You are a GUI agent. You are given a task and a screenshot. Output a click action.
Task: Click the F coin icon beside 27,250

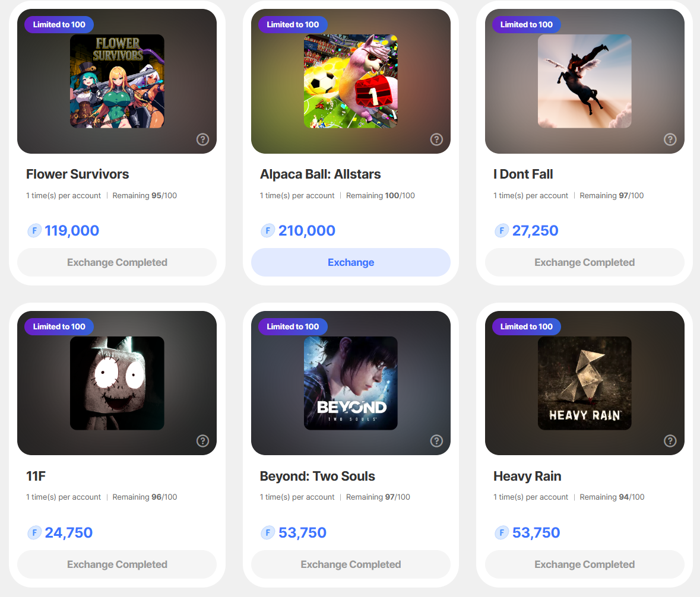[502, 231]
